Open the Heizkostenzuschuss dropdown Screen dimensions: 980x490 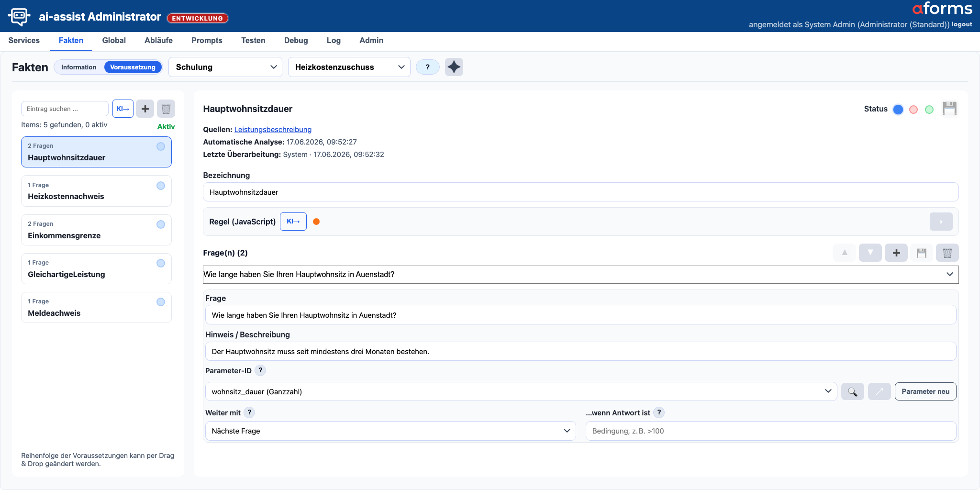point(349,67)
